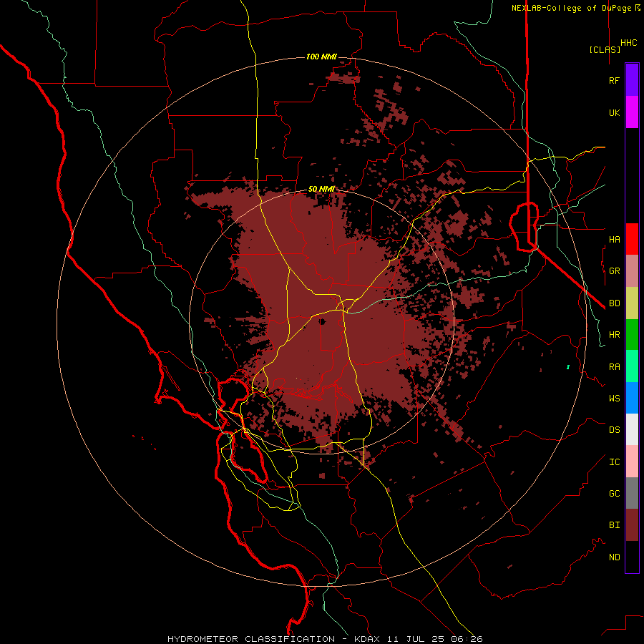Click the BD legend label
Image resolution: width=644 pixels, height=644 pixels.
[x=614, y=303]
